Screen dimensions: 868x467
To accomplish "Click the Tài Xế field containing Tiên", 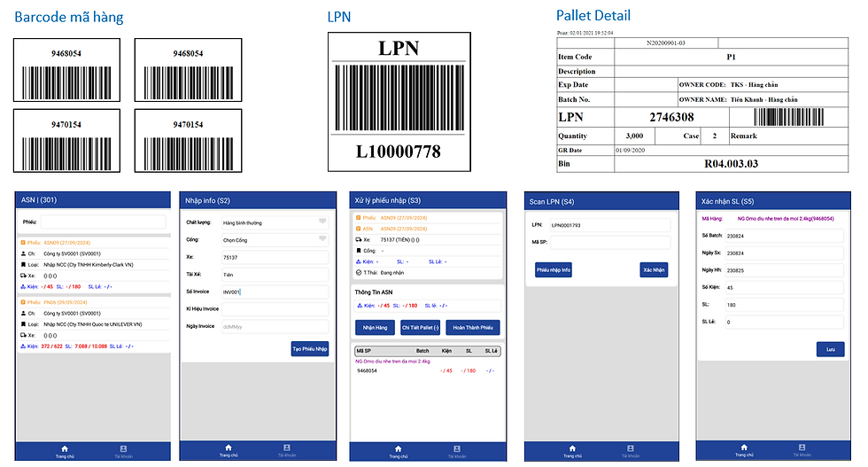I will pyautogui.click(x=275, y=274).
